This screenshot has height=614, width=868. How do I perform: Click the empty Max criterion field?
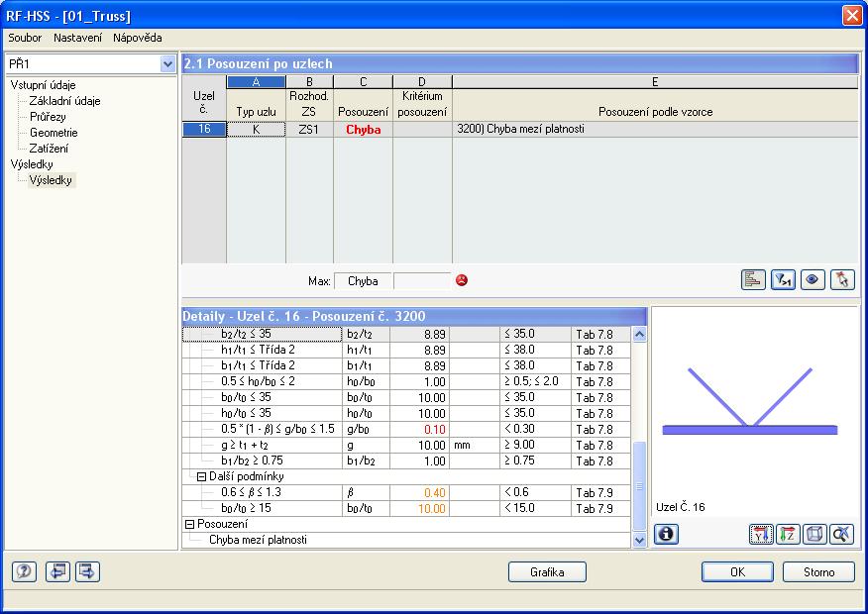click(422, 281)
